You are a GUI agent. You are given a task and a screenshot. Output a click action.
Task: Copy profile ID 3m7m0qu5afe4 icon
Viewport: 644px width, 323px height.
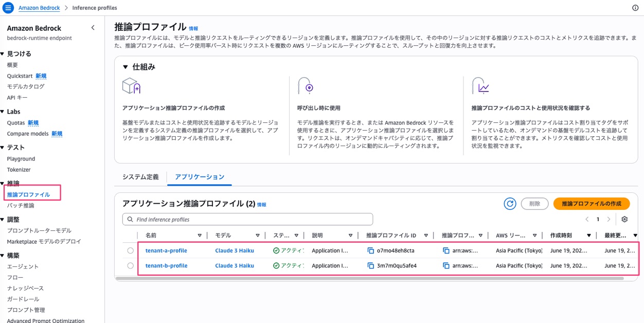(x=370, y=266)
